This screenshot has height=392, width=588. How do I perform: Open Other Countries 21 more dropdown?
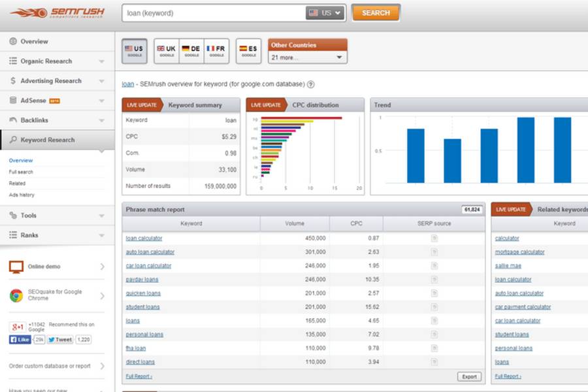308,57
